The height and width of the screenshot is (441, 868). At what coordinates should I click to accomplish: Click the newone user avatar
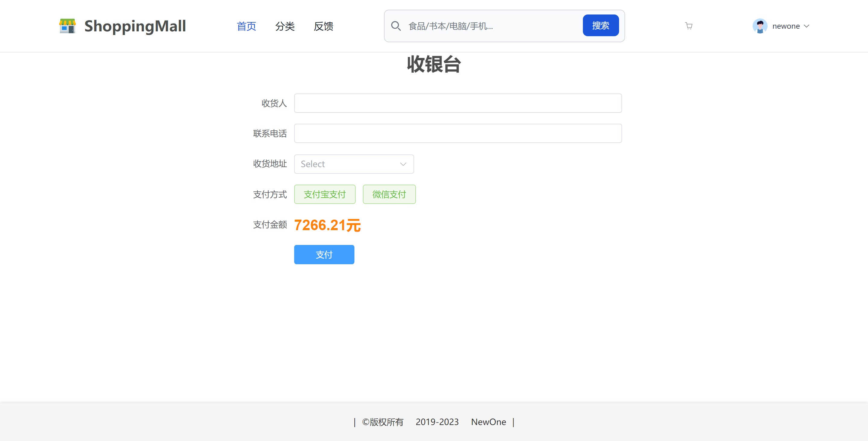[760, 26]
